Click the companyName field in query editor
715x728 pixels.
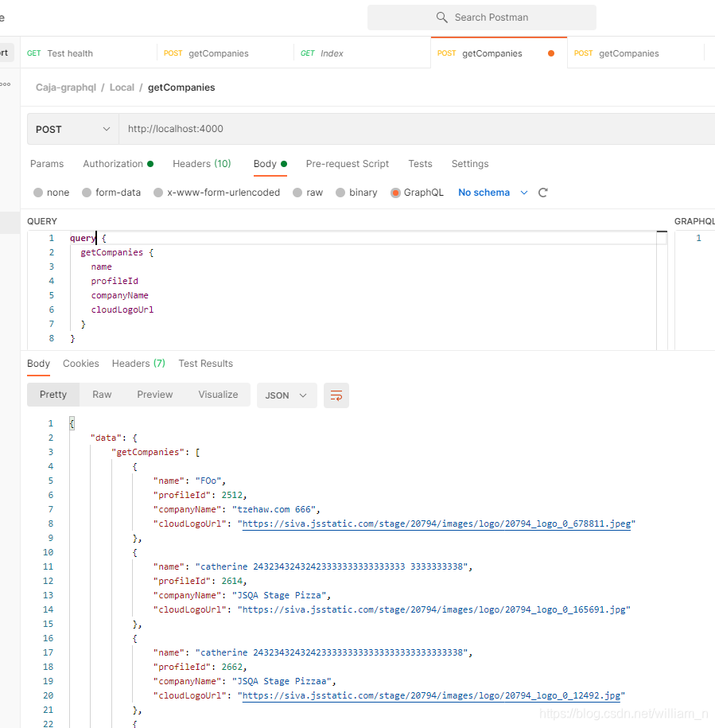120,295
